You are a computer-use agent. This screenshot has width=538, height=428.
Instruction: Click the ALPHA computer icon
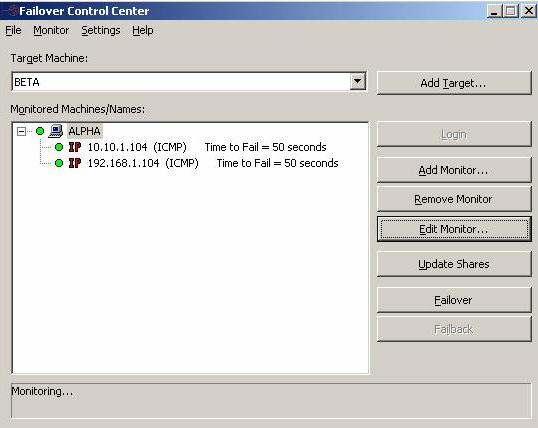click(x=56, y=131)
